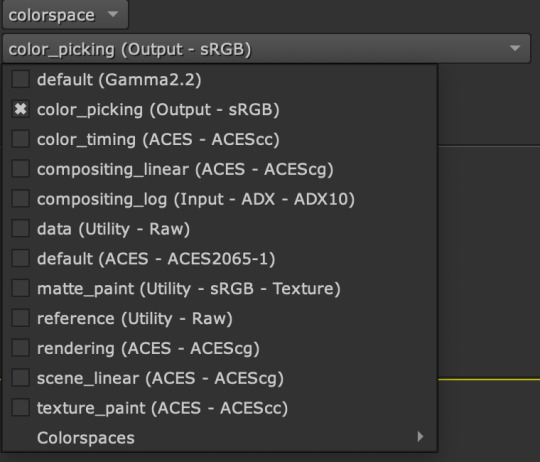
Task: Open the colorspace label dropdown
Action: coord(65,14)
